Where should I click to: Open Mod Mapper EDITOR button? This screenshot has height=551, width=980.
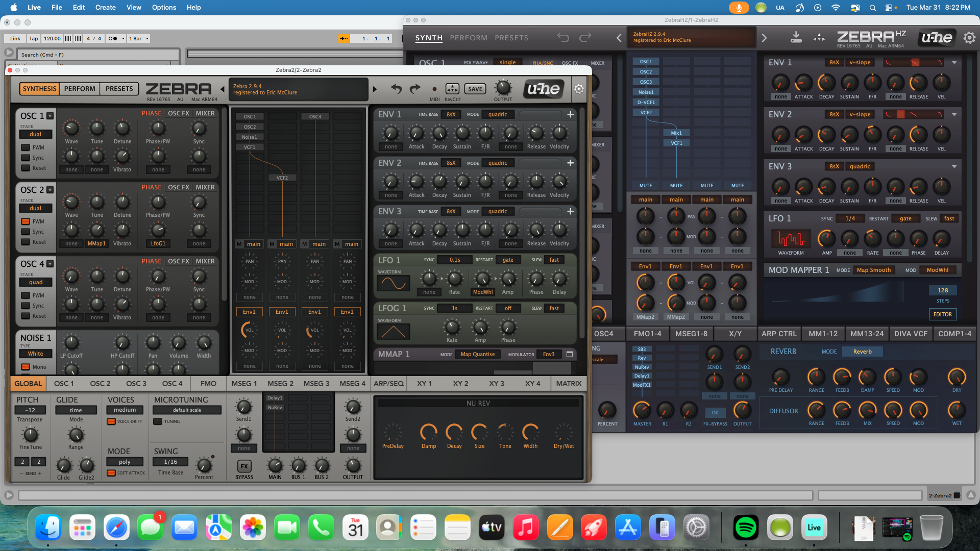pos(942,314)
